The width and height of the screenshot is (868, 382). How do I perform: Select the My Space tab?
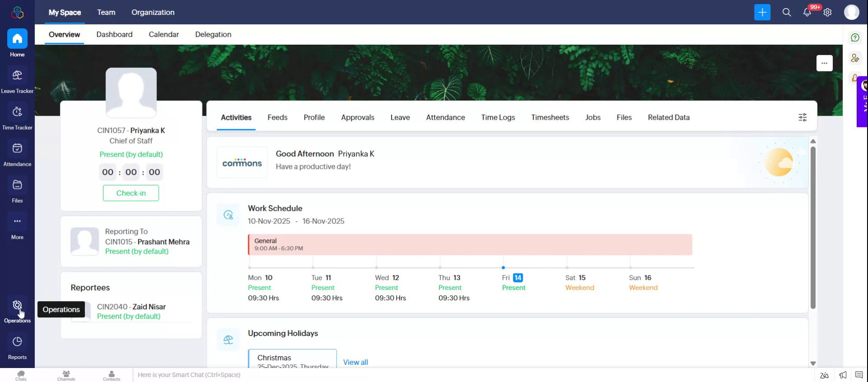pos(65,12)
